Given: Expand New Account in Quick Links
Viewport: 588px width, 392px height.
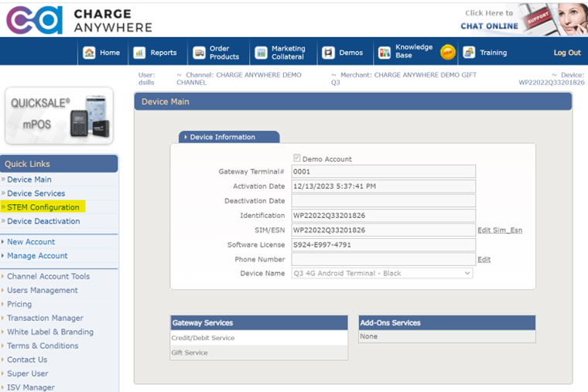Looking at the screenshot, I should (x=31, y=242).
